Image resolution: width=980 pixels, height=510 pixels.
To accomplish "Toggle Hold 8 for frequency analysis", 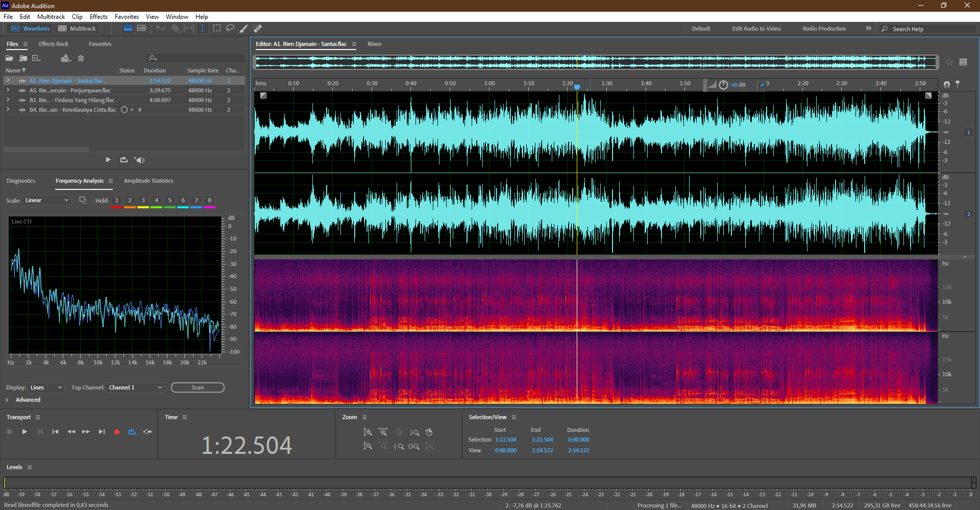I will click(209, 201).
